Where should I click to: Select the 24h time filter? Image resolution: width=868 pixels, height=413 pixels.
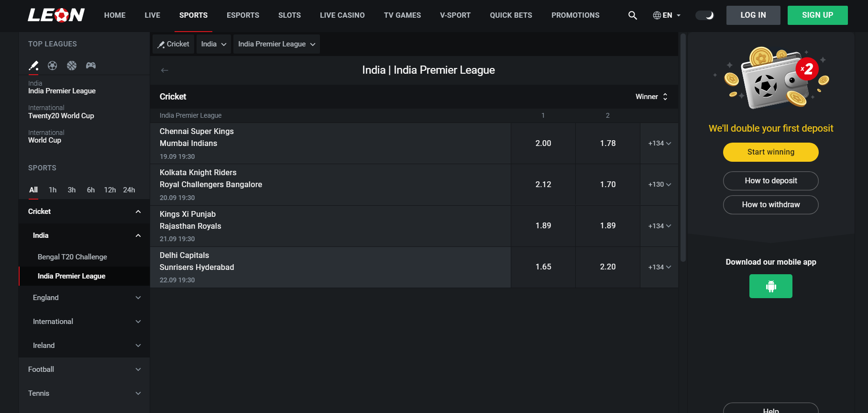click(x=129, y=190)
